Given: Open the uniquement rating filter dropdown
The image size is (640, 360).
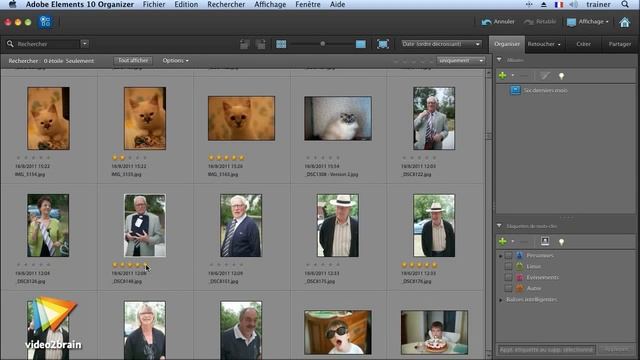Looking at the screenshot, I should 461,60.
